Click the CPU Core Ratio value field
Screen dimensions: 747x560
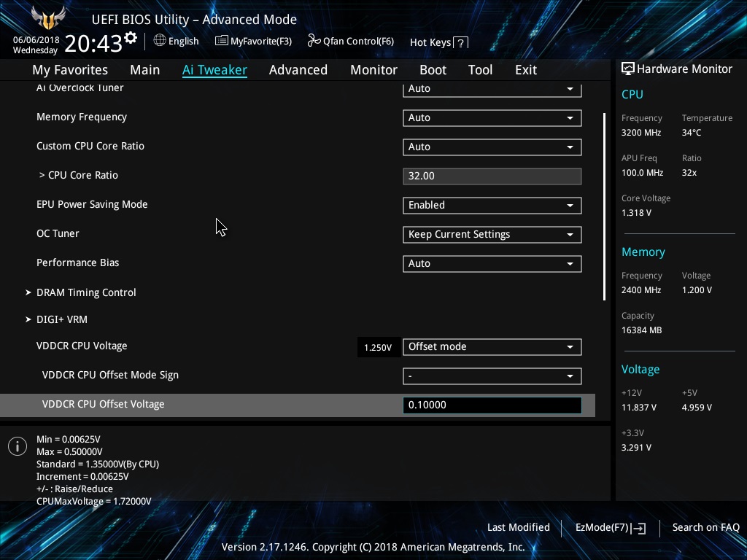point(492,176)
